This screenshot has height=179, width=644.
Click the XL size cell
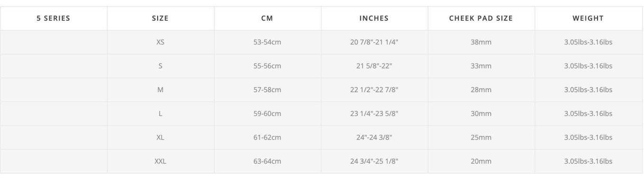click(160, 137)
